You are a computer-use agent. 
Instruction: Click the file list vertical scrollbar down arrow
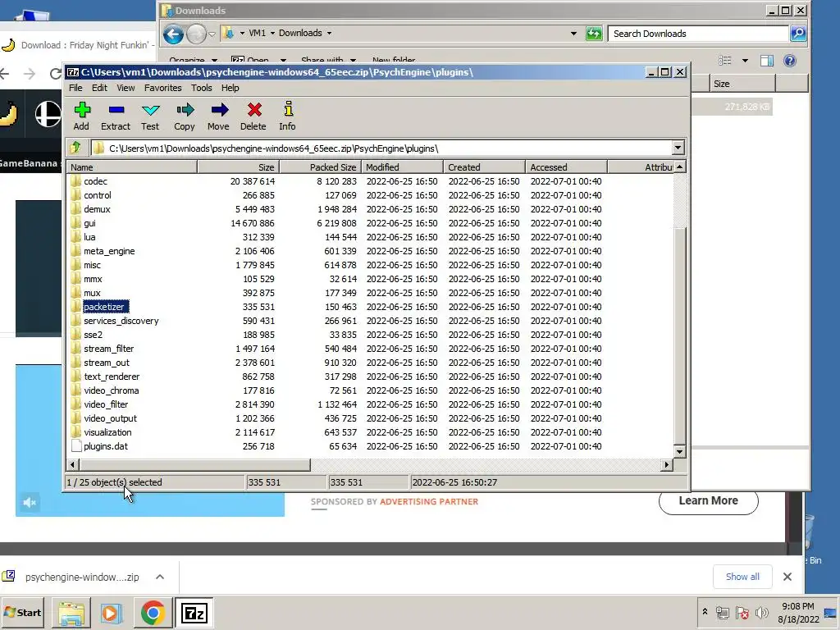[x=679, y=452]
